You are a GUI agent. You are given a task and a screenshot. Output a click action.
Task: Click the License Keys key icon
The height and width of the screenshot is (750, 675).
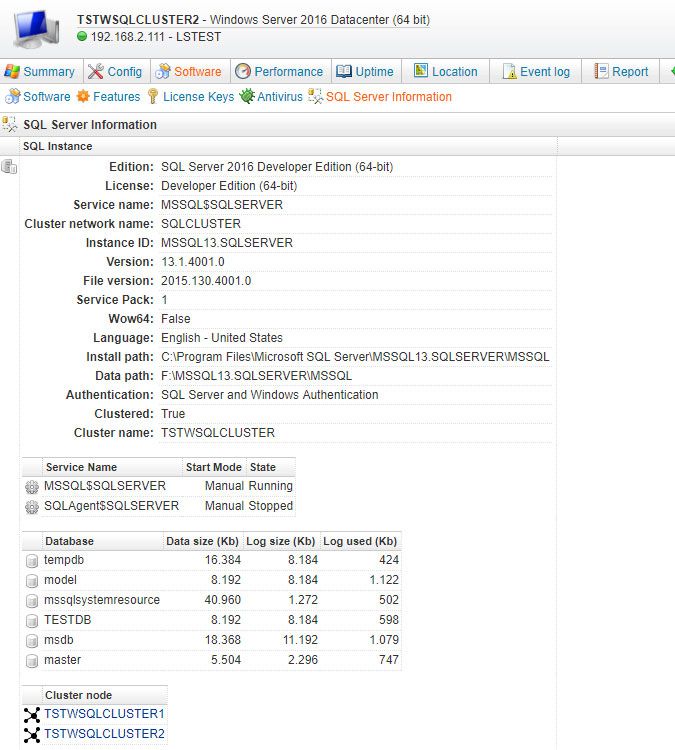tap(153, 96)
